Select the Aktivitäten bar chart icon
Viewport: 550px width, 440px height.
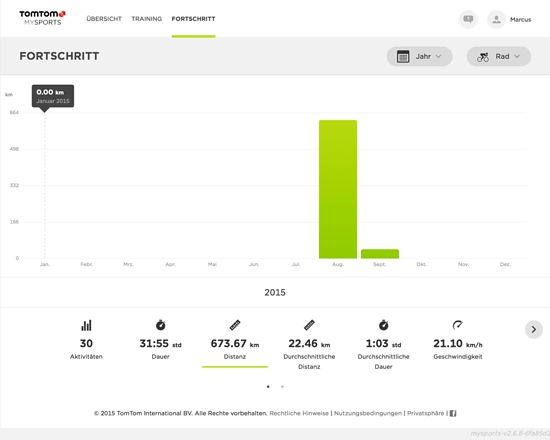click(86, 325)
